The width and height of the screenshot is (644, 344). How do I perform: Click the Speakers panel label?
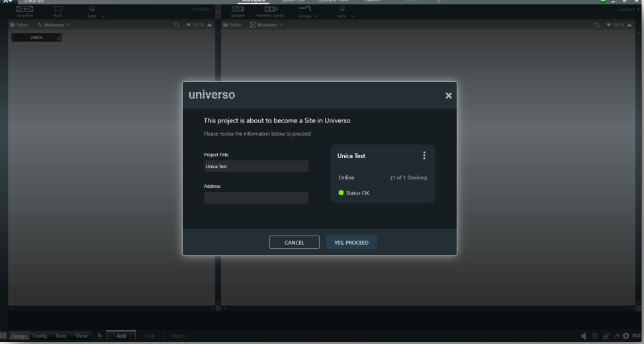(625, 9)
